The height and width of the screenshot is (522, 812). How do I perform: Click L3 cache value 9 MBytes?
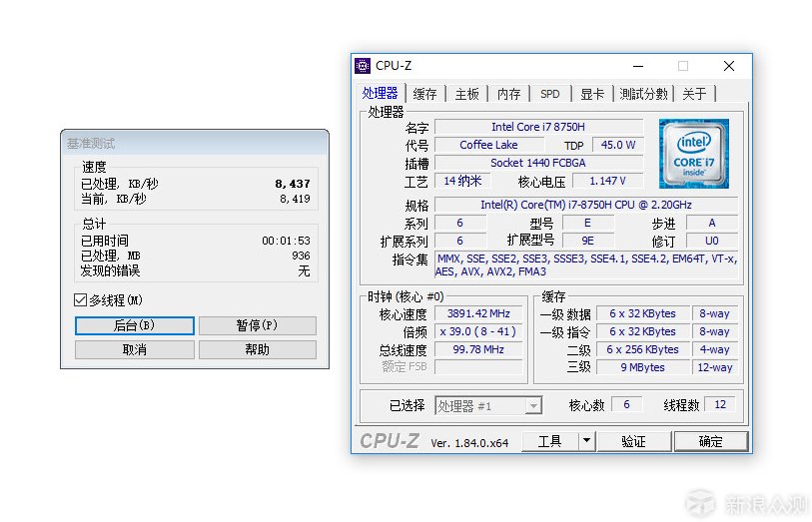click(642, 367)
